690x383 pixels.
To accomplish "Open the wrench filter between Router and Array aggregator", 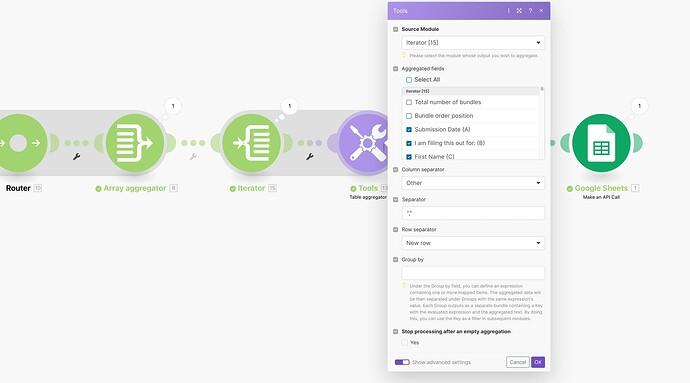I will click(77, 156).
